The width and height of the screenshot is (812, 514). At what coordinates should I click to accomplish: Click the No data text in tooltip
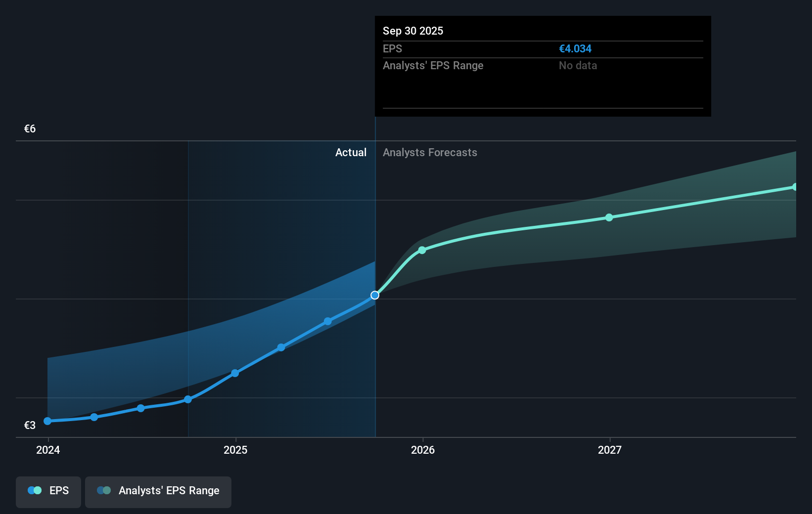577,65
